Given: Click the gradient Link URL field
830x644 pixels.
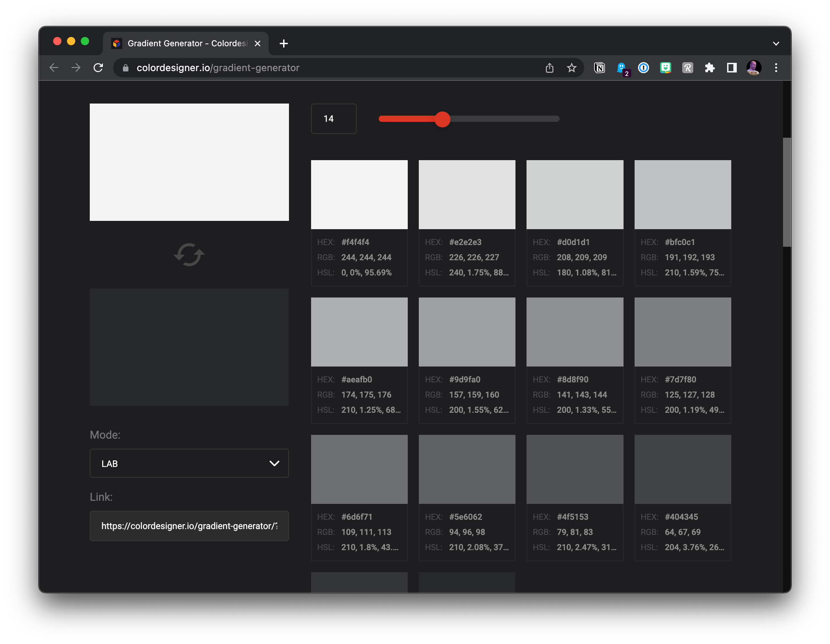Looking at the screenshot, I should (x=189, y=526).
